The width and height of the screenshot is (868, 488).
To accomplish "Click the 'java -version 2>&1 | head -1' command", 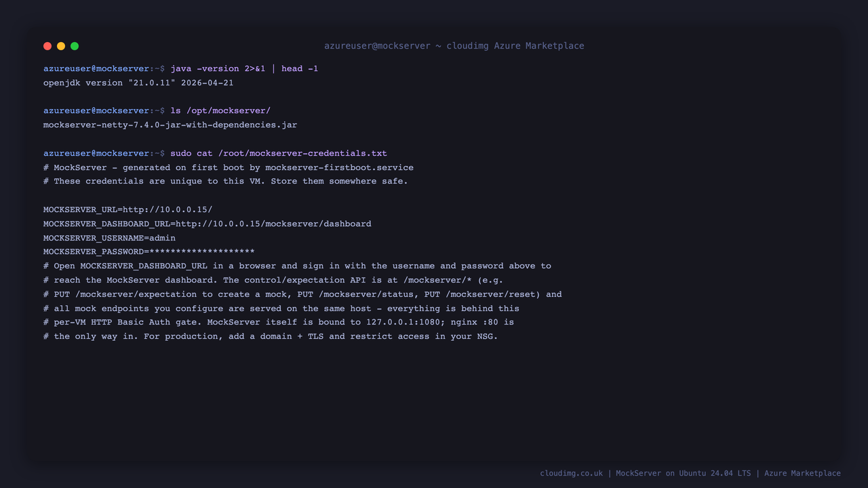I will pyautogui.click(x=244, y=68).
